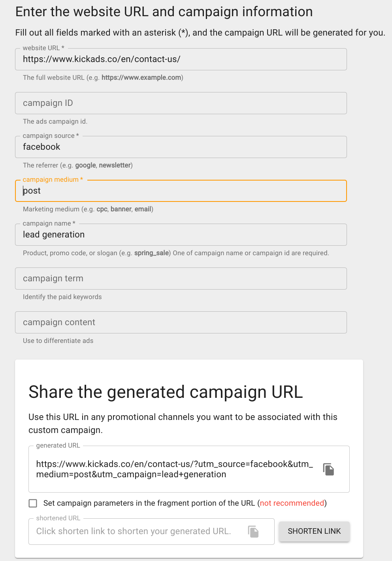Click the campaign source field containing facebook
Image resolution: width=392 pixels, height=561 pixels.
[x=181, y=147]
